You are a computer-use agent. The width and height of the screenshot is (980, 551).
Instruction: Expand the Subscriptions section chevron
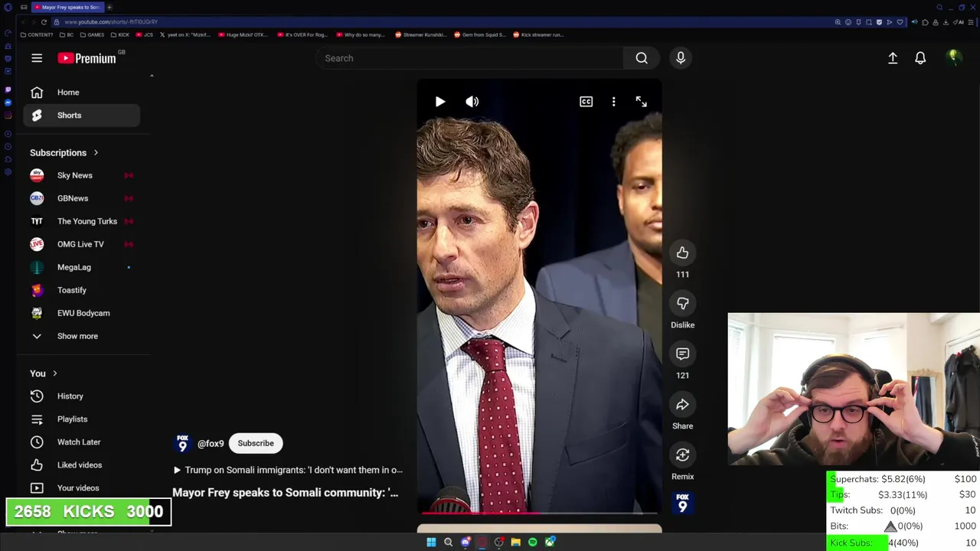click(96, 153)
